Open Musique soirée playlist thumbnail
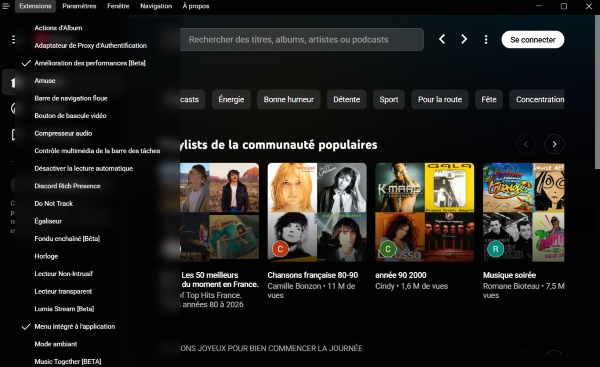 (x=523, y=212)
